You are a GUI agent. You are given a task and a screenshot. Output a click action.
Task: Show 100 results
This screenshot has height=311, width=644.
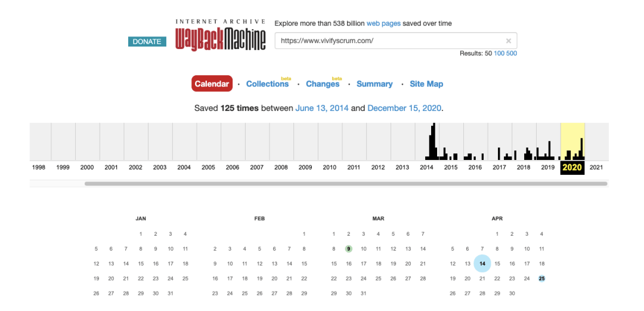(499, 53)
